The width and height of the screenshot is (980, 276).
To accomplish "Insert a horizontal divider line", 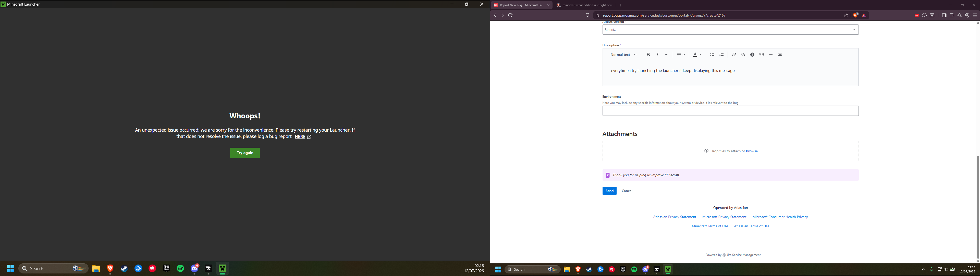I will click(771, 55).
